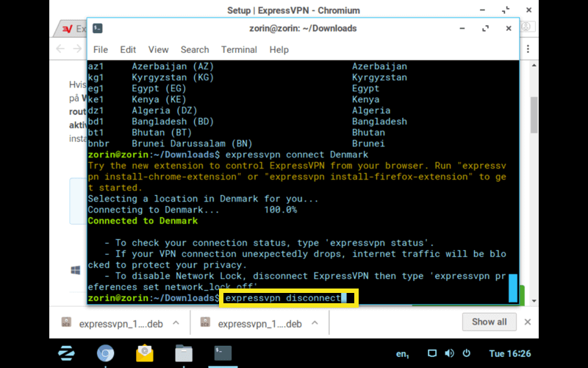
Task: Click Show all downloads button
Action: pyautogui.click(x=489, y=322)
